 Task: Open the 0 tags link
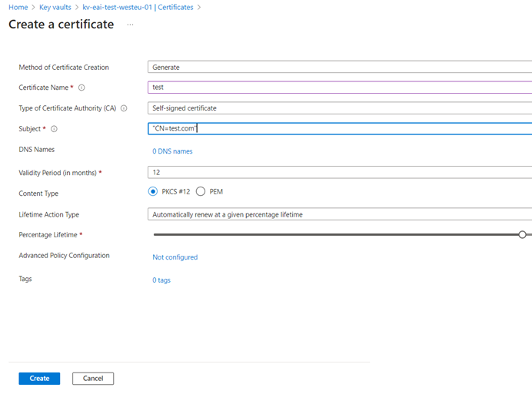point(161,280)
